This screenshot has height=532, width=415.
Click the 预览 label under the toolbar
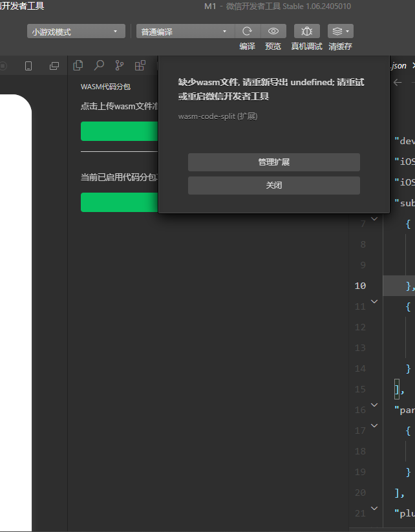pos(273,47)
